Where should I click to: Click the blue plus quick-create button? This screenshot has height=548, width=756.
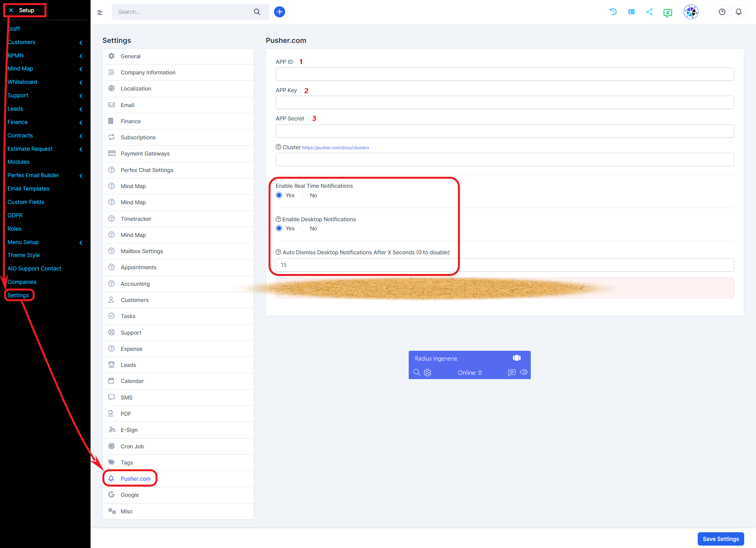(280, 12)
